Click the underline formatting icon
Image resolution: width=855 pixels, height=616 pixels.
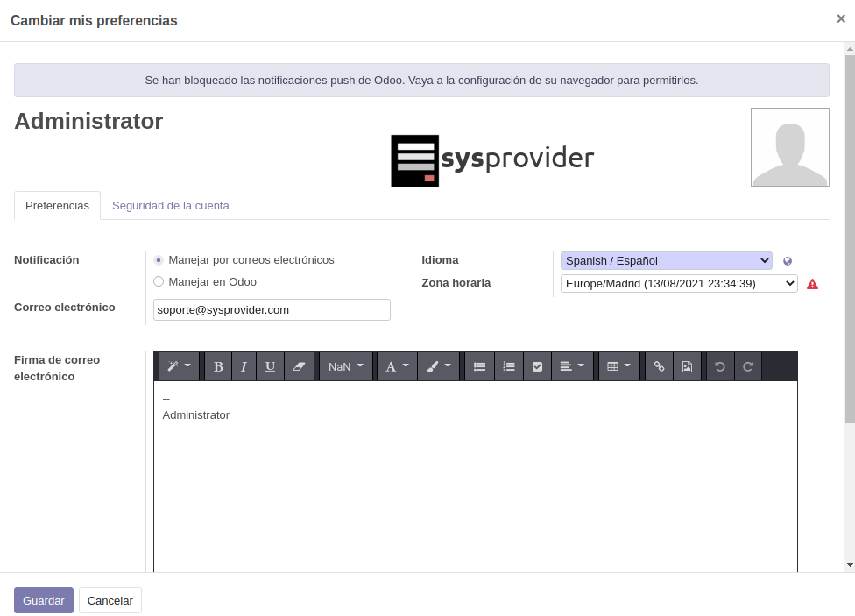[270, 366]
